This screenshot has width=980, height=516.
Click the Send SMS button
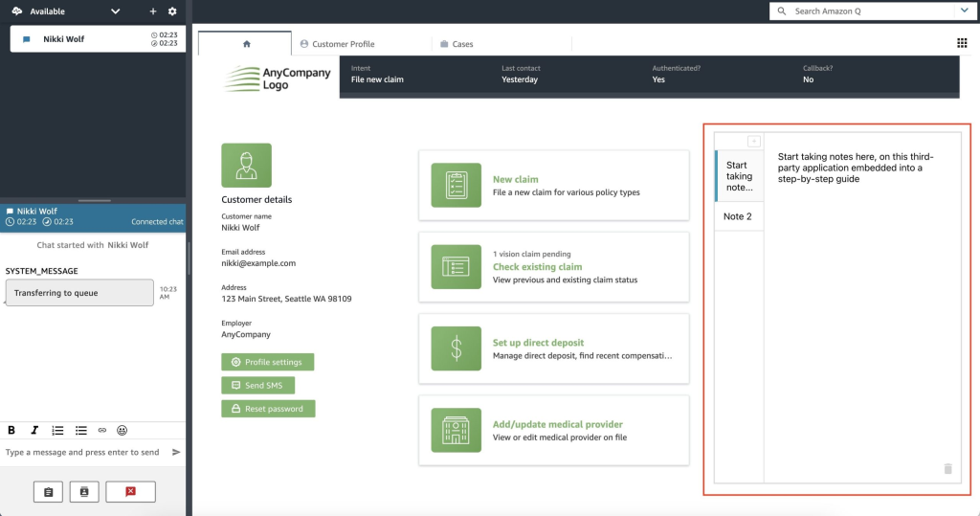pyautogui.click(x=257, y=385)
